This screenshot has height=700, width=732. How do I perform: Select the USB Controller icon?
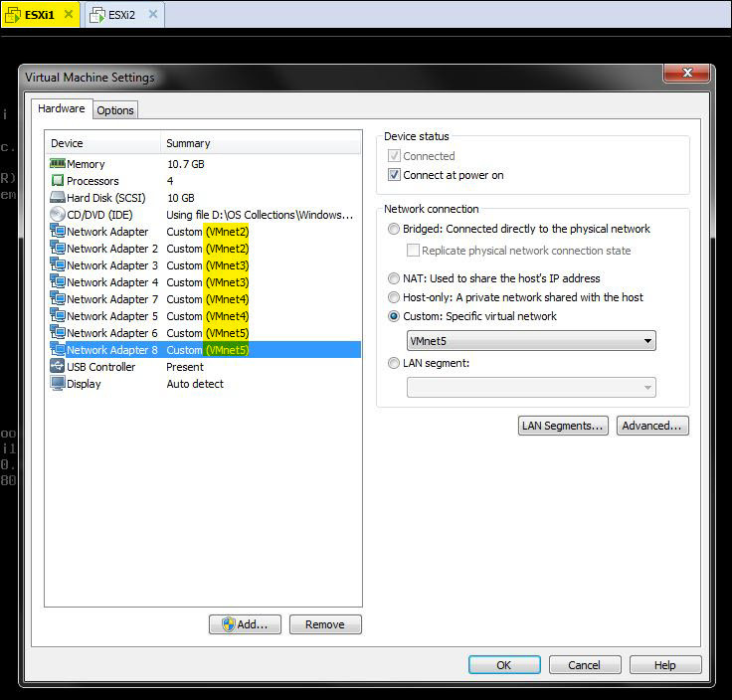[x=58, y=366]
